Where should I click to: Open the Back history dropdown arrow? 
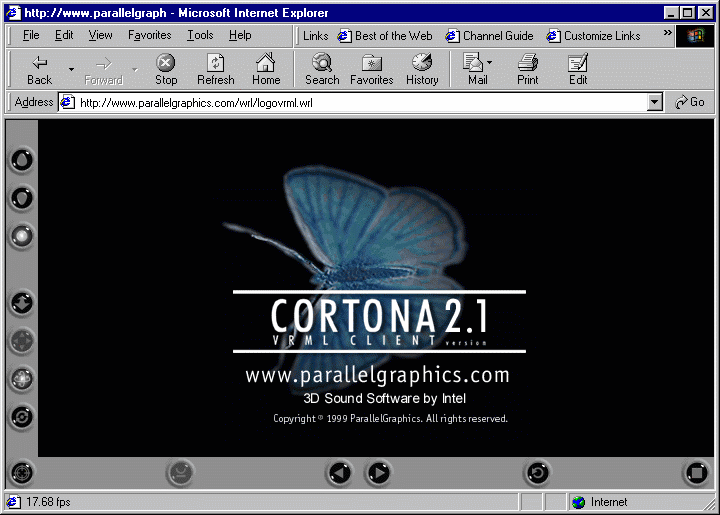coord(71,70)
